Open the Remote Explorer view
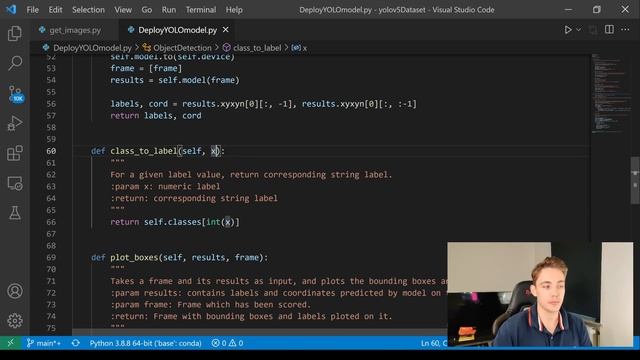Image resolution: width=640 pixels, height=360 pixels. (x=15, y=183)
